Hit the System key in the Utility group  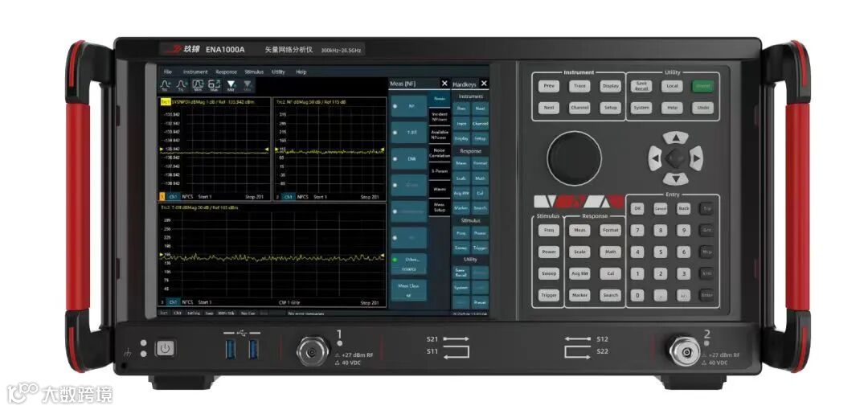click(641, 108)
